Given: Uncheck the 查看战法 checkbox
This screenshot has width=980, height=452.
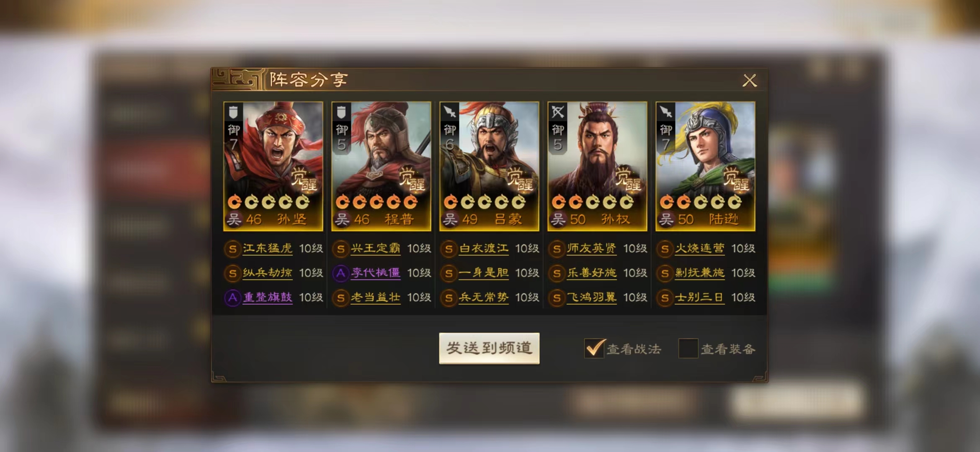Looking at the screenshot, I should point(594,348).
